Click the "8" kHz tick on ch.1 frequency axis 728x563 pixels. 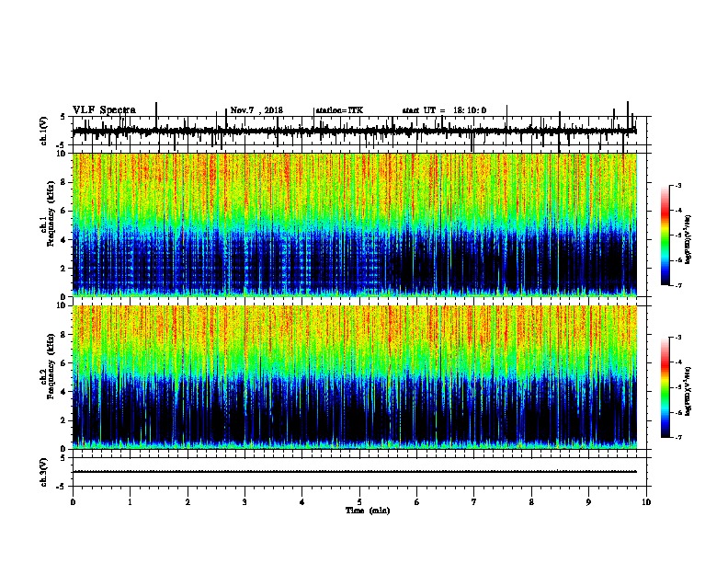tap(63, 182)
